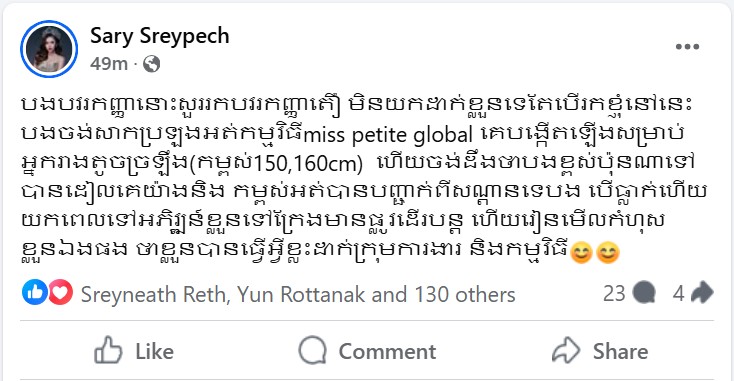The image size is (734, 381).
Task: Click the gray share arrow icon
Action: coord(702,293)
